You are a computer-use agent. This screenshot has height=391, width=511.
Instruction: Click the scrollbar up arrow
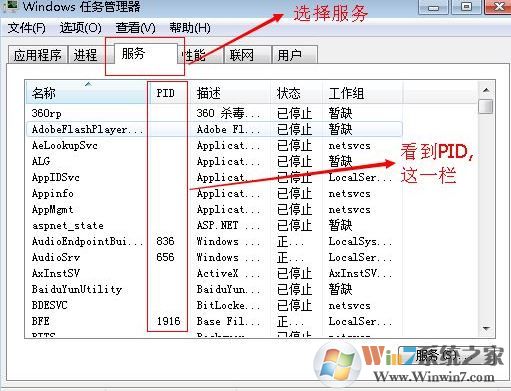(x=486, y=90)
